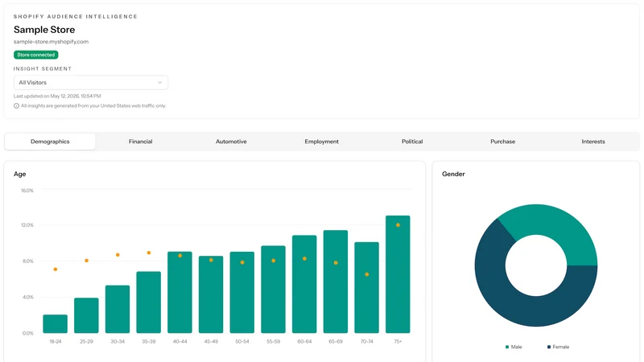Click the Sample Store heading

coord(44,30)
